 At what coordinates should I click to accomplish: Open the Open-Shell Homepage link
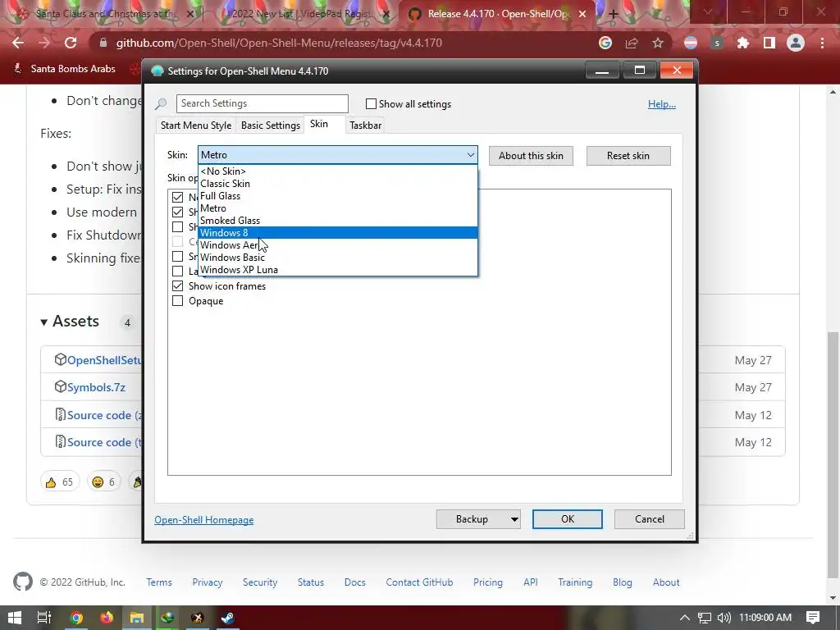point(204,520)
